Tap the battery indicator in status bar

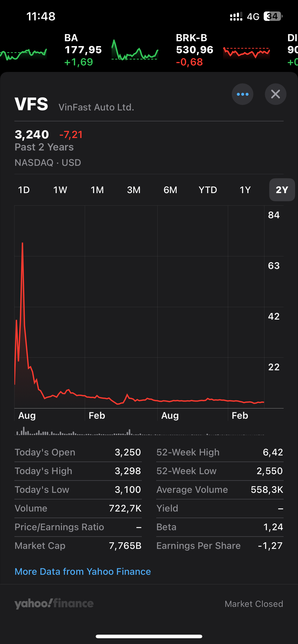click(x=273, y=17)
